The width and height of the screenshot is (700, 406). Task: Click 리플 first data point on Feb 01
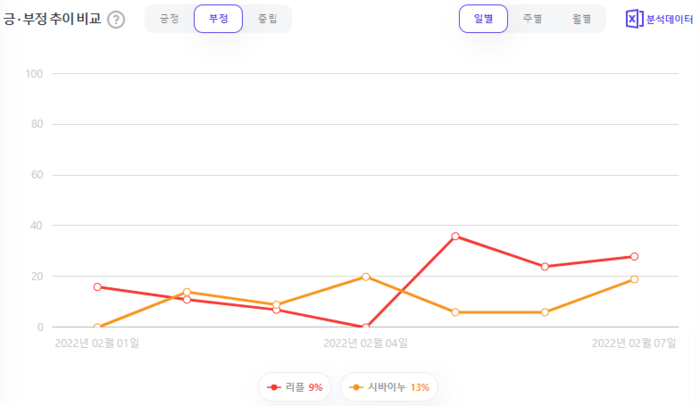pyautogui.click(x=97, y=287)
